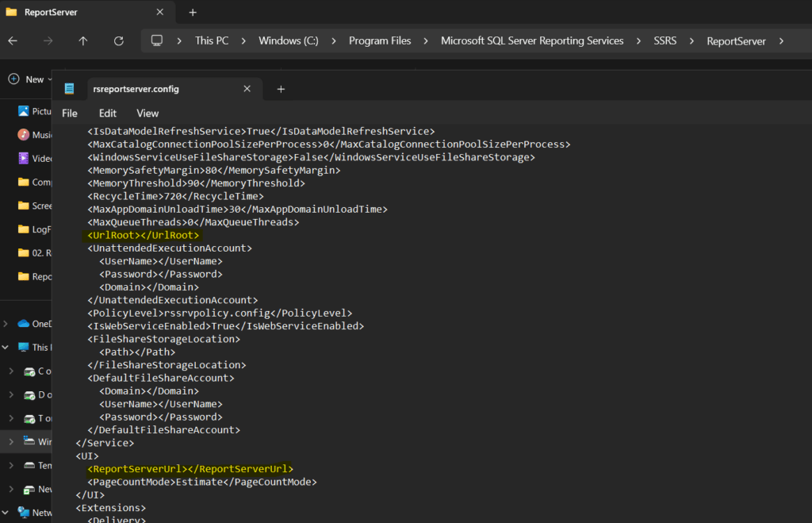Open the Edit menu in Notepad
Screen dimensions: 812x523
(x=108, y=113)
